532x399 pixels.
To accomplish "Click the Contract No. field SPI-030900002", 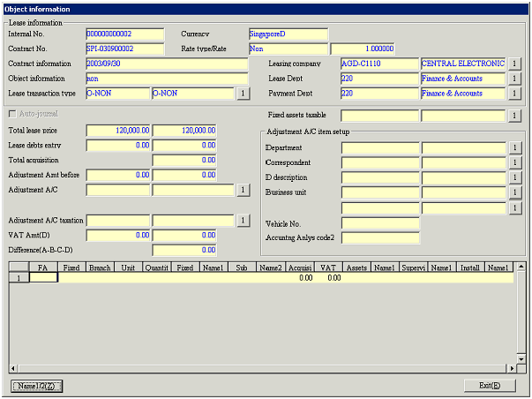I will [125, 49].
